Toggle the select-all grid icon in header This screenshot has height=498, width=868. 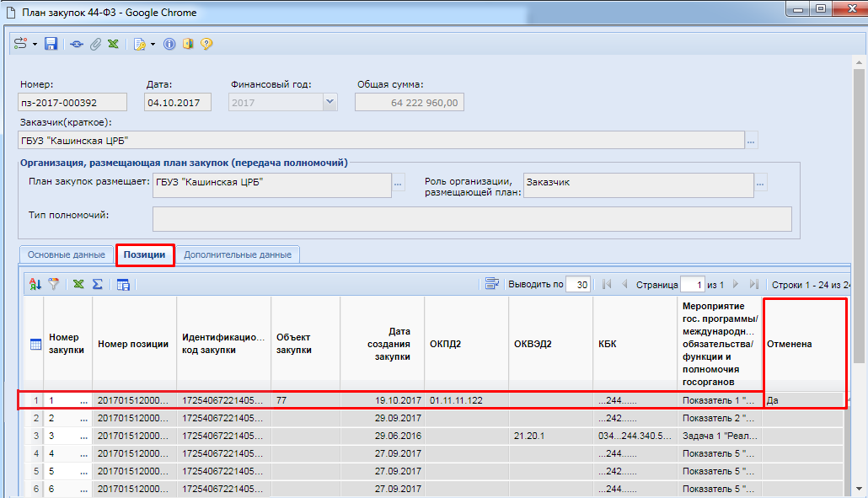coord(36,344)
